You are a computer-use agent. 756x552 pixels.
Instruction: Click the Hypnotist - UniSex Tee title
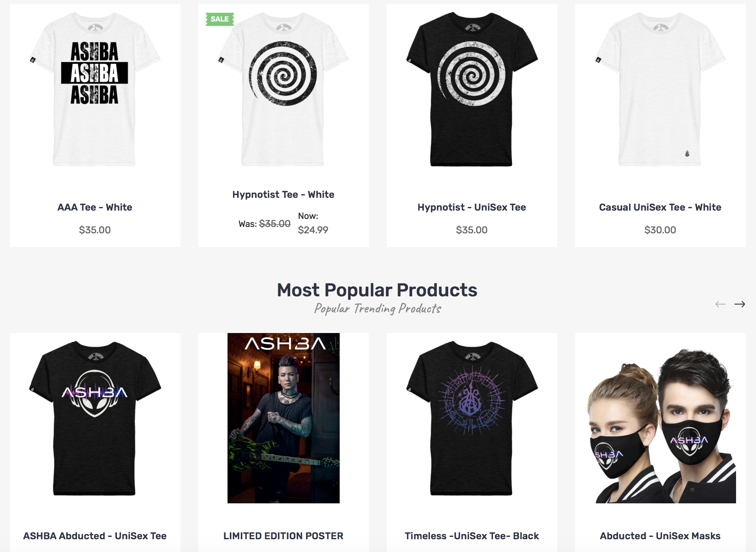point(472,207)
